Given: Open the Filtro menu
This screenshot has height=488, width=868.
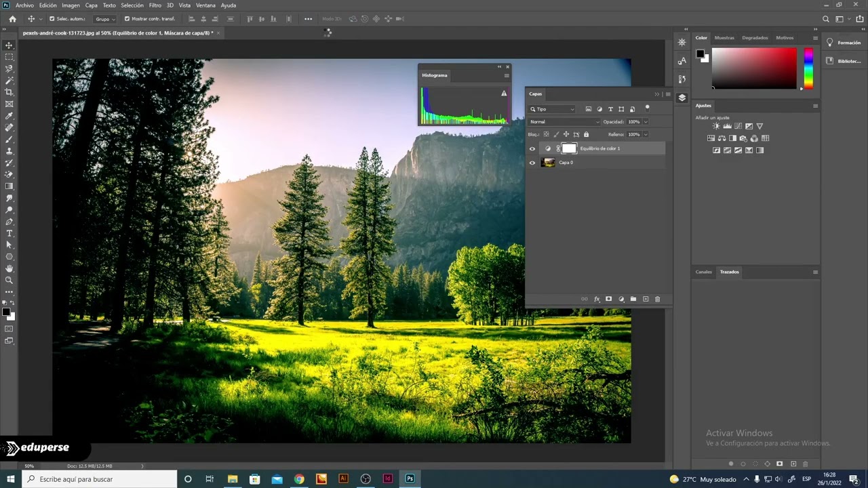Looking at the screenshot, I should (x=155, y=5).
